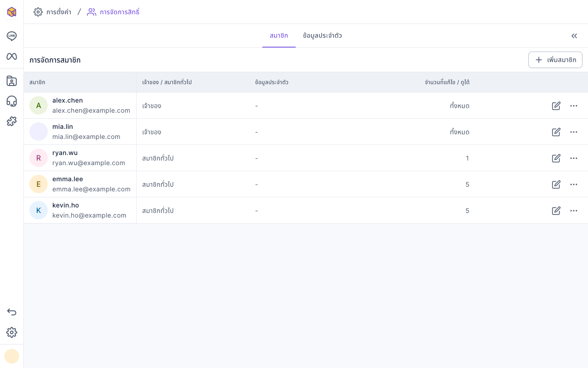
Task: Select the email alex.chen@example.com
Action: [91, 110]
